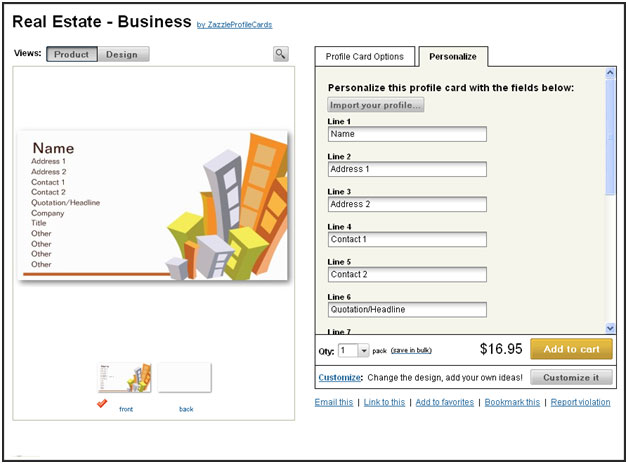This screenshot has width=628, height=464.
Task: Switch to Product view
Action: (x=72, y=54)
